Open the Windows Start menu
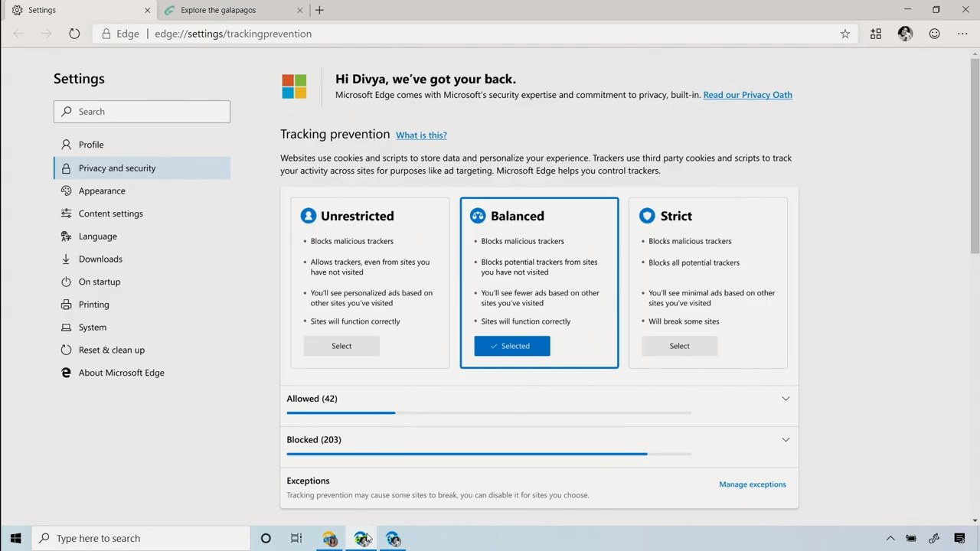The height and width of the screenshot is (551, 980). [15, 538]
